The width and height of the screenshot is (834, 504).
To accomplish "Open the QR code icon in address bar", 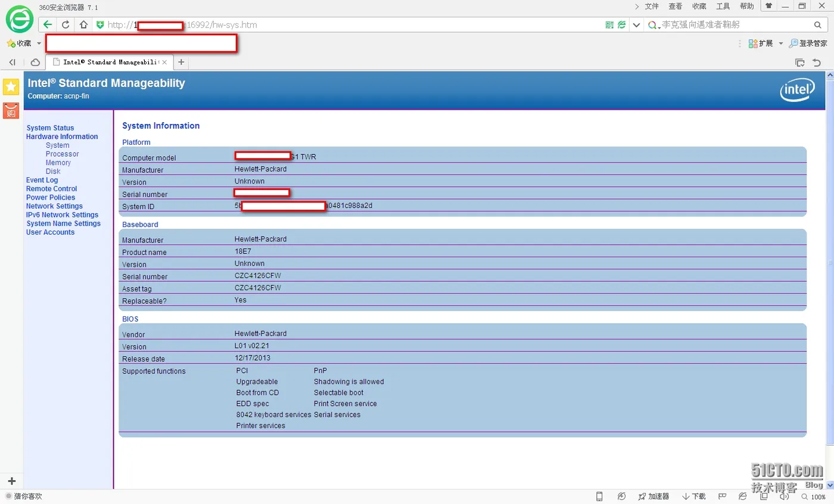I will 609,25.
